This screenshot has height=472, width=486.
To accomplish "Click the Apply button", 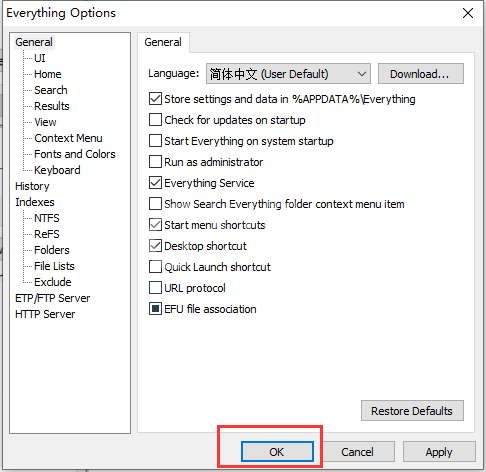I will (439, 452).
